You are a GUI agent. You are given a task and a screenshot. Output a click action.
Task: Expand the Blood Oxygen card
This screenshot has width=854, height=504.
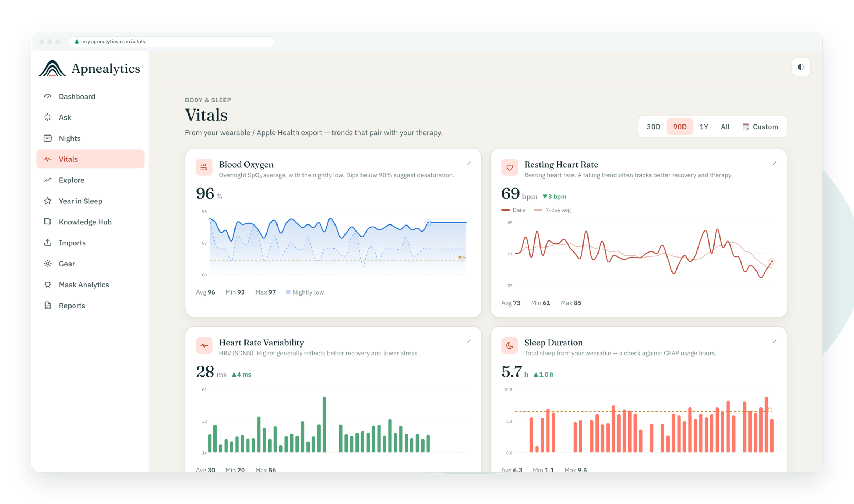[469, 163]
